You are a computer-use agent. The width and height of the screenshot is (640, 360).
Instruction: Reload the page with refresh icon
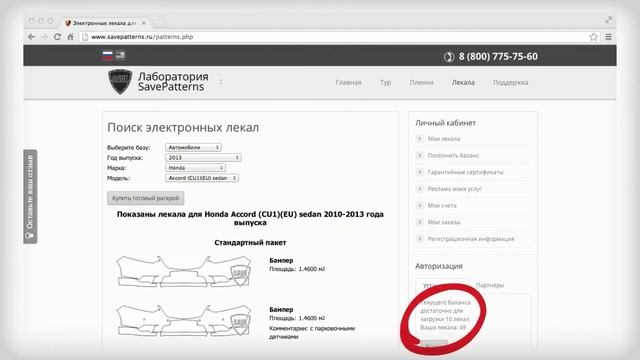tap(57, 37)
